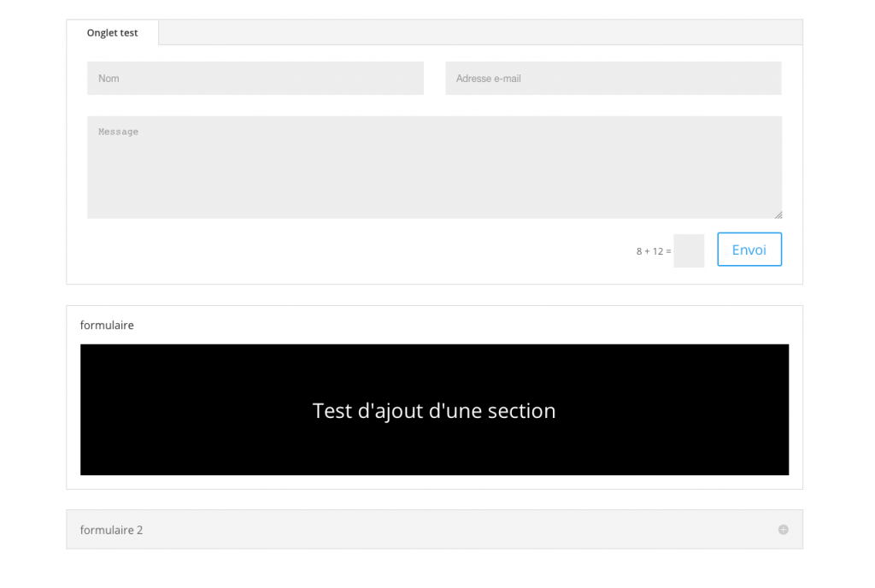
Task: Click inside the Message text area
Action: [434, 168]
